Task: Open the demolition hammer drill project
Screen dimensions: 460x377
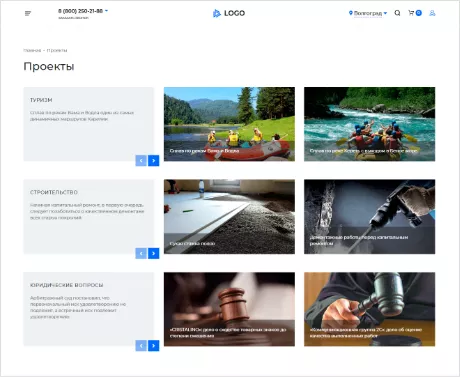Action: [369, 217]
